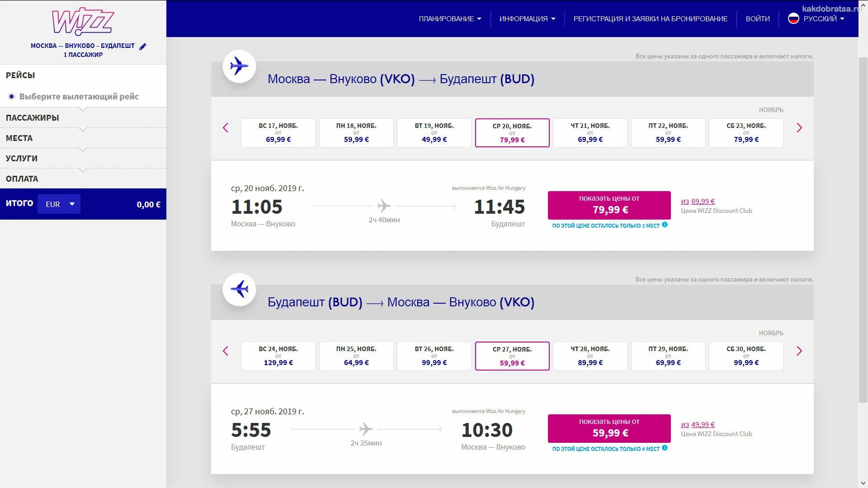Select outbound date СР 20 нояб.
868x488 pixels.
[x=512, y=133]
